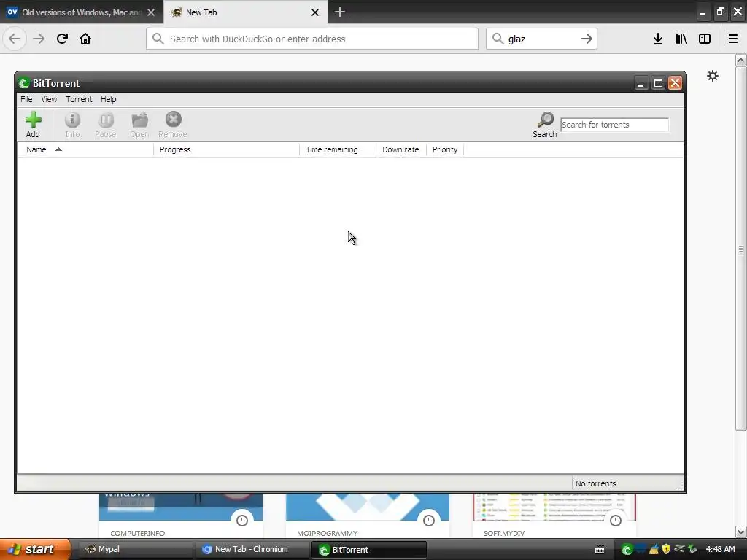
Task: Open the File menu in BitTorrent
Action: pyautogui.click(x=26, y=99)
